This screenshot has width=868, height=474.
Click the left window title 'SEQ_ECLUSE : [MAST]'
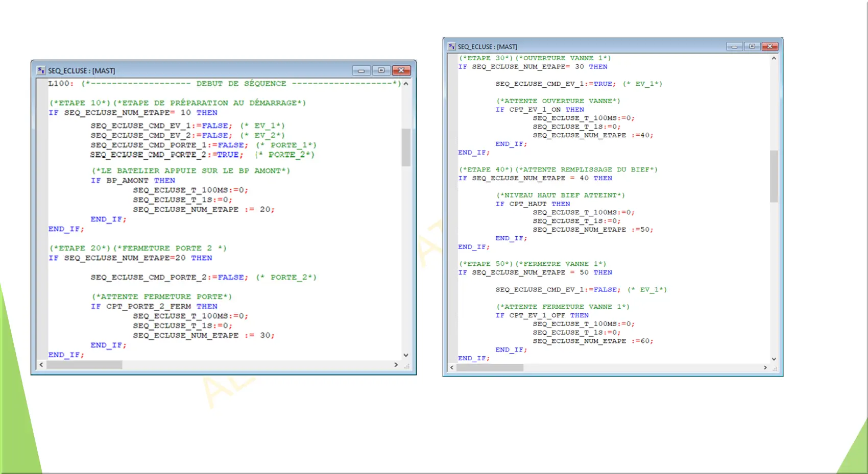click(x=82, y=71)
